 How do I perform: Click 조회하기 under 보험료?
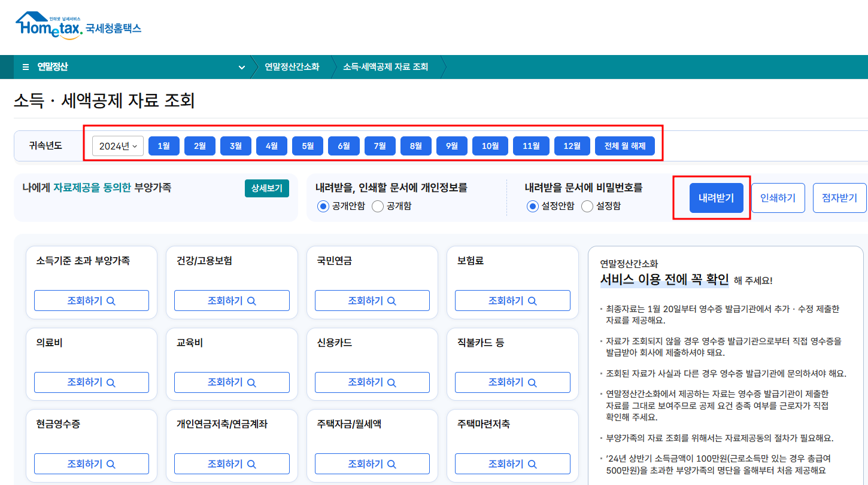512,301
